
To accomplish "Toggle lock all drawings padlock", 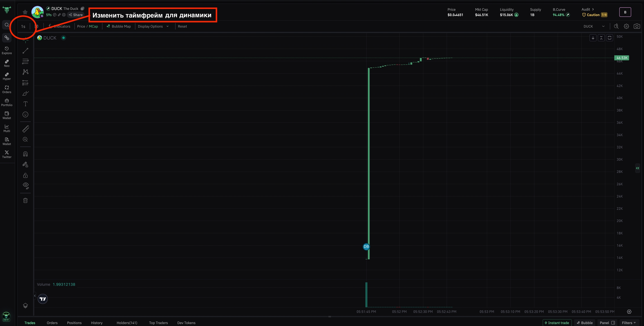I will pyautogui.click(x=25, y=175).
